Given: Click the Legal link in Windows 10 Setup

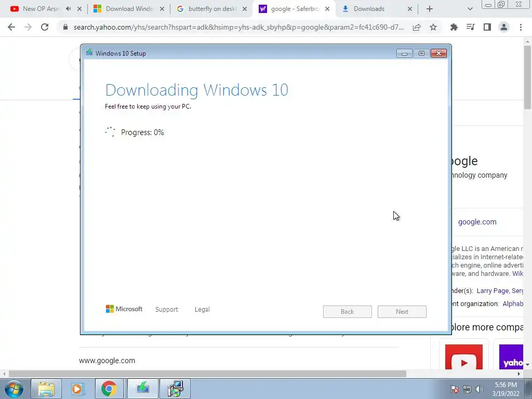Looking at the screenshot, I should [x=202, y=310].
